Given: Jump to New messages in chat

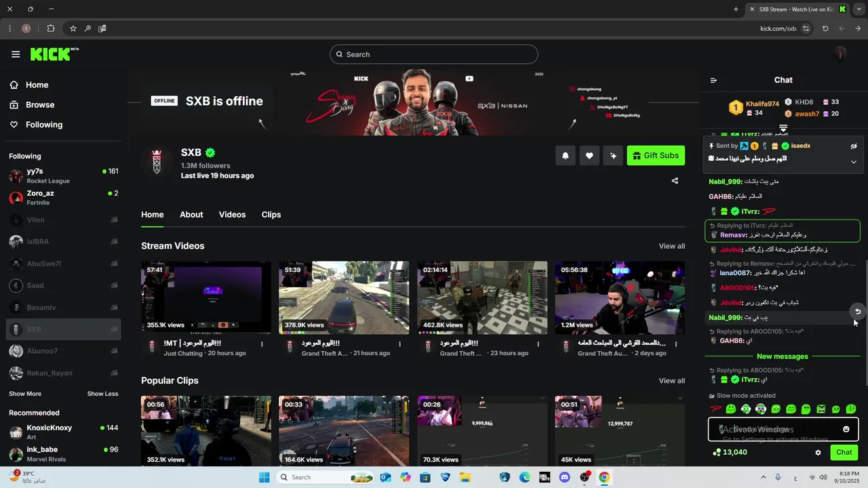Looking at the screenshot, I should click(783, 357).
